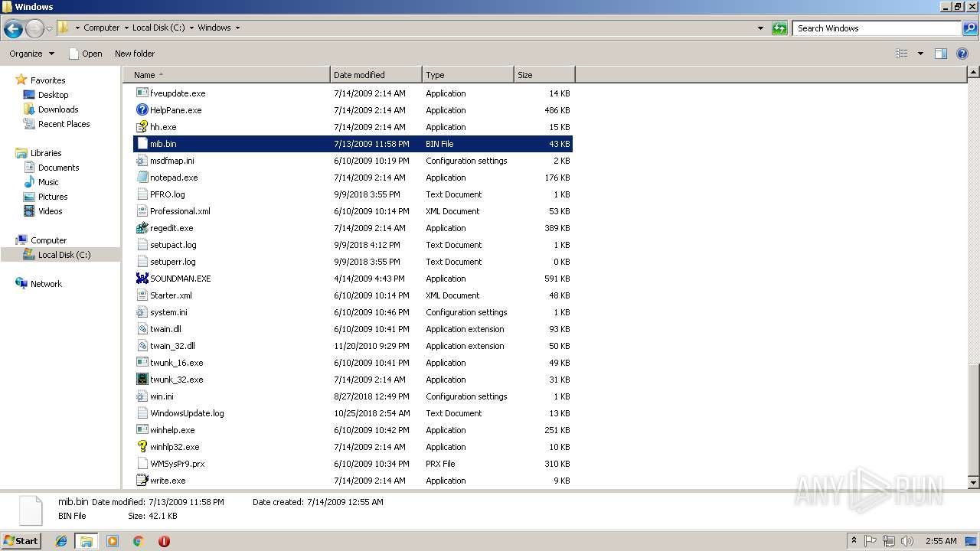Select Computer in the navigation pane

48,240
